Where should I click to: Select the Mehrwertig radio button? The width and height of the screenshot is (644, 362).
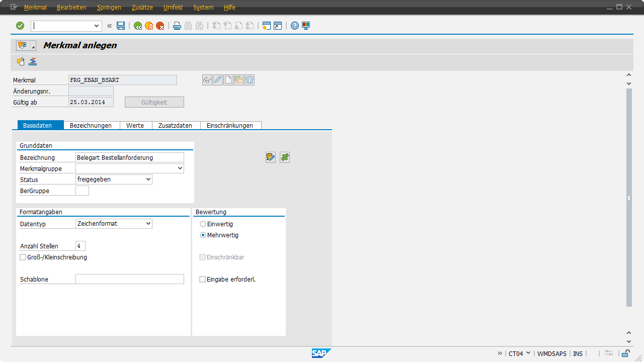[x=203, y=235]
